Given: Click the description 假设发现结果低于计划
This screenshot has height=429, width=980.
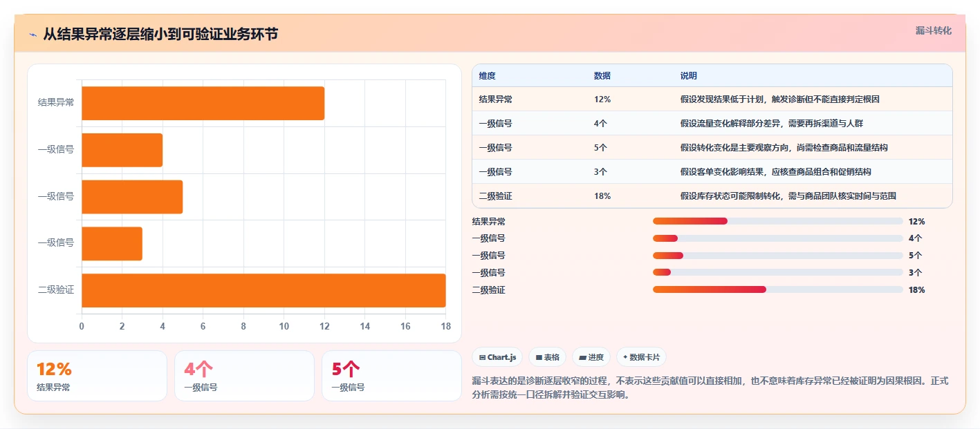Looking at the screenshot, I should pos(780,99).
